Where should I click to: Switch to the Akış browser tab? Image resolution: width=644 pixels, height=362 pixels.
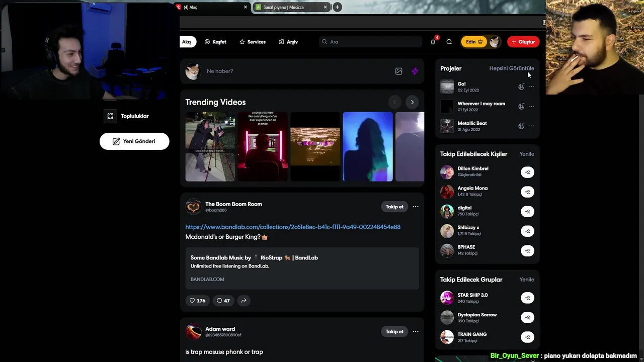coord(212,7)
